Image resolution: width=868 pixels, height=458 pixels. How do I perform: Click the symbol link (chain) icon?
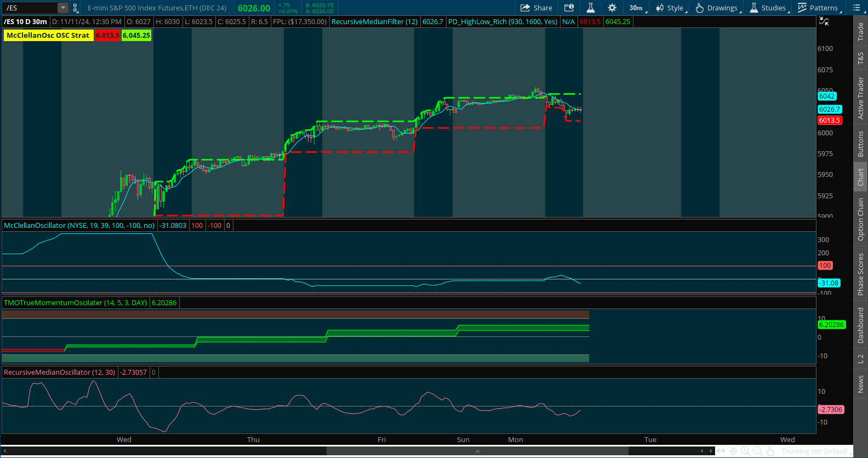[x=76, y=8]
